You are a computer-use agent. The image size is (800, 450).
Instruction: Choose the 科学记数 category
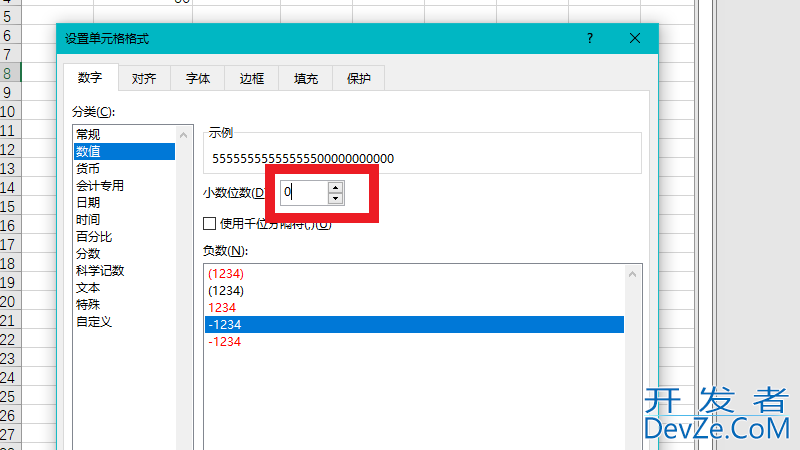(x=124, y=270)
